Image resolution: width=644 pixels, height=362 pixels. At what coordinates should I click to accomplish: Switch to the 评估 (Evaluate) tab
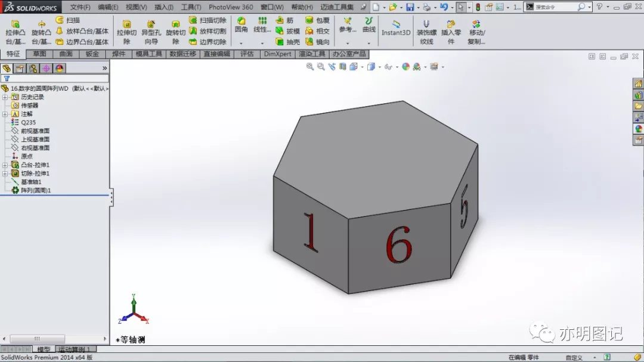[x=247, y=54]
